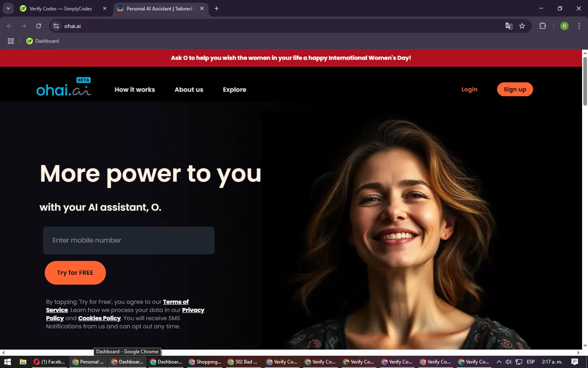The image size is (588, 368).
Task: Open a new browser tab
Action: [x=216, y=9]
